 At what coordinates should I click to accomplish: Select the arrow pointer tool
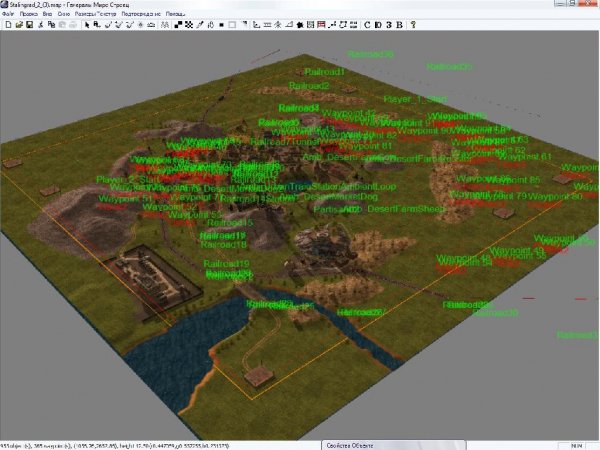(87, 25)
